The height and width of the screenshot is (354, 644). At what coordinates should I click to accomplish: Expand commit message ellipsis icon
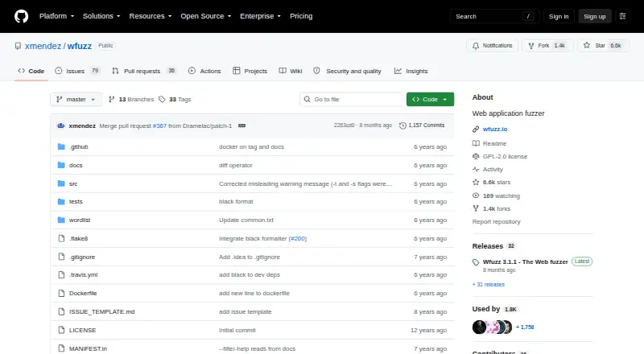(242, 126)
